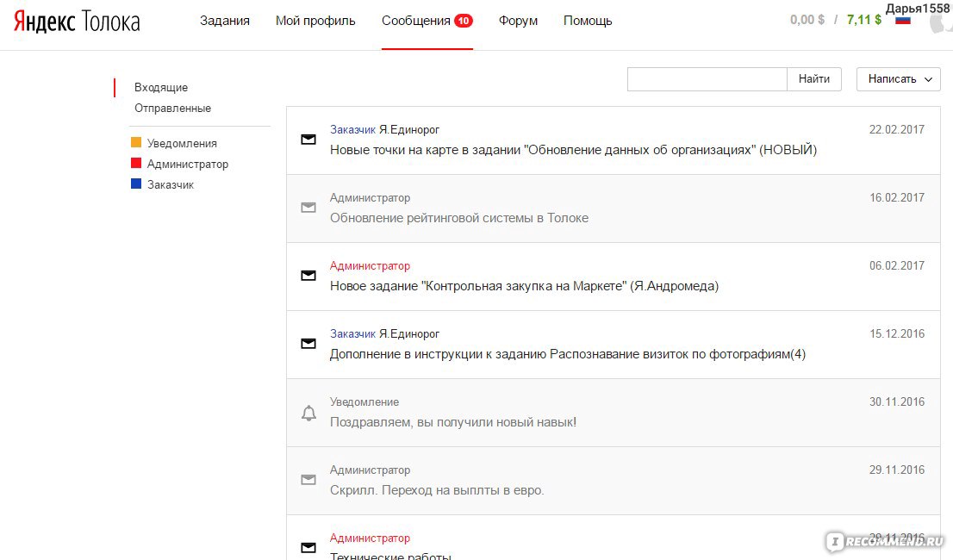
Task: Open message Обновление рейтинговой системы в Толоке
Action: click(x=614, y=208)
